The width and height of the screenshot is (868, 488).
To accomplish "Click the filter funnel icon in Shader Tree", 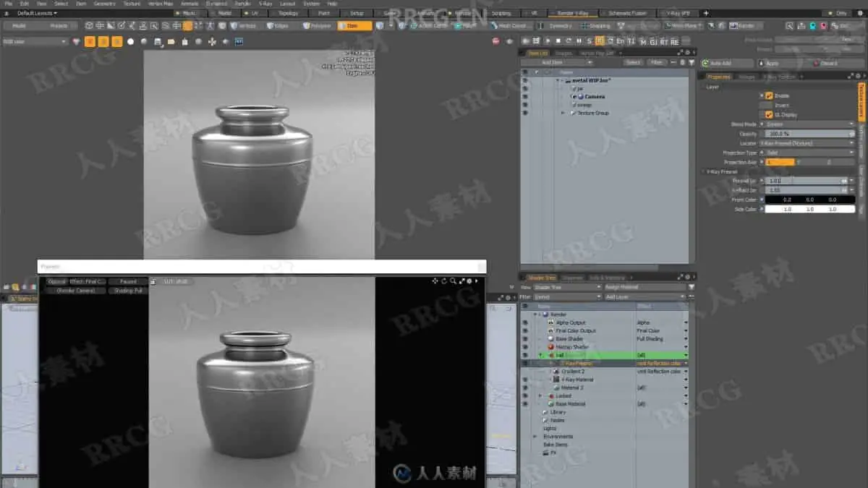I will pos(692,287).
